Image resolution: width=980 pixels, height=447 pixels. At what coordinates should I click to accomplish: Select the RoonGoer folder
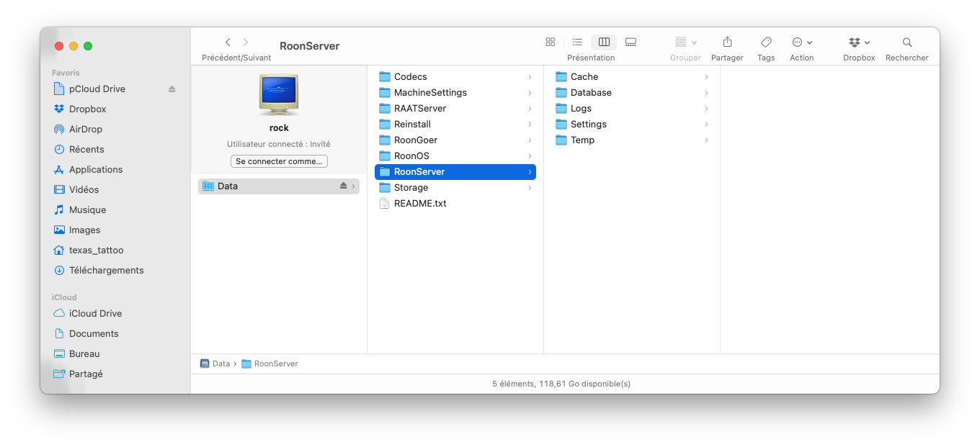point(455,140)
